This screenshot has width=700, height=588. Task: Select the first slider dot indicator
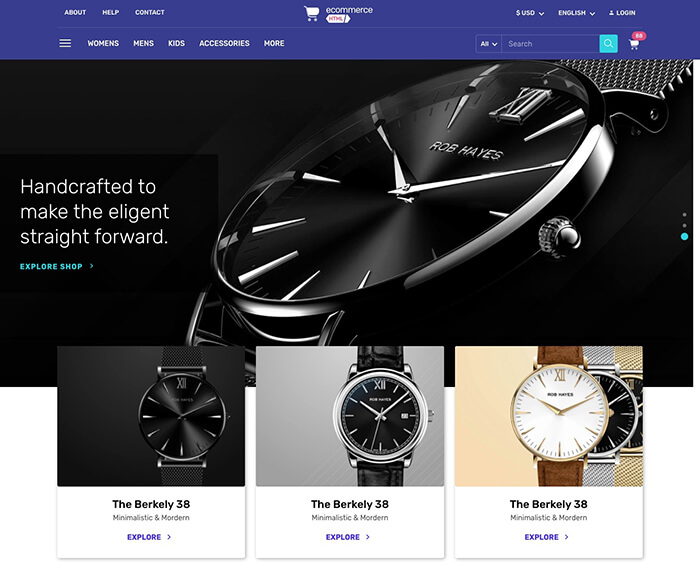[684, 215]
